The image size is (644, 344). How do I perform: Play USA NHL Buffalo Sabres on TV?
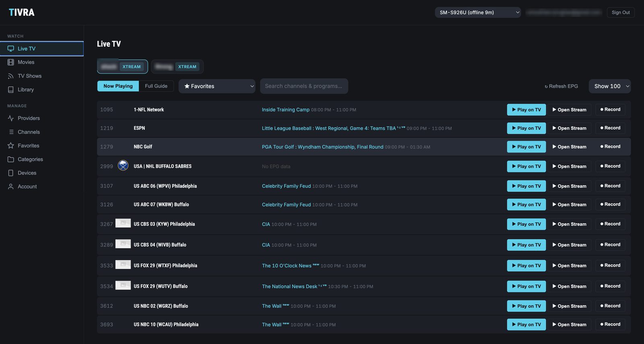(x=526, y=166)
